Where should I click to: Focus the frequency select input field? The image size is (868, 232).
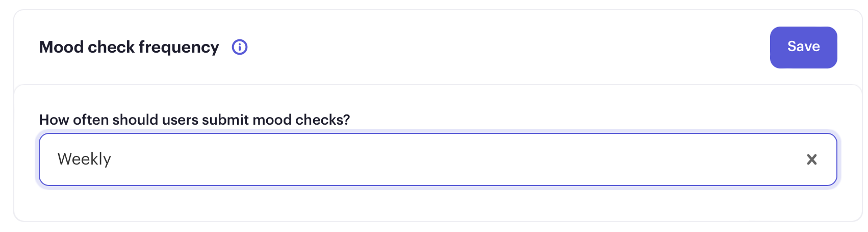coord(438,159)
